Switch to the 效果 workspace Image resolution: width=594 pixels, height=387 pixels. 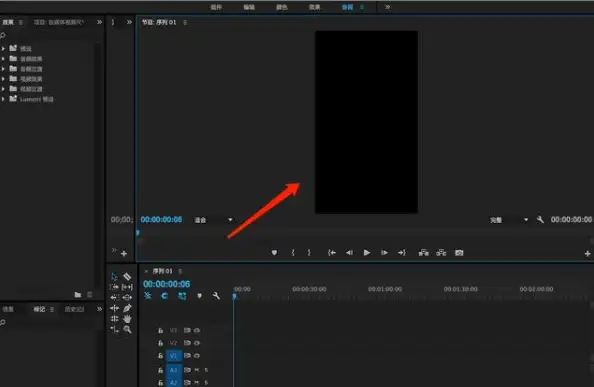[x=314, y=7]
